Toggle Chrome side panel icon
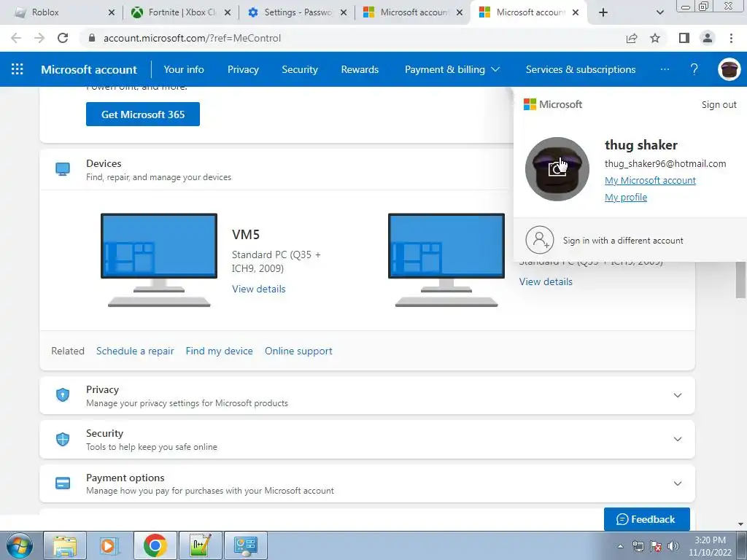The width and height of the screenshot is (747, 560). click(x=684, y=38)
